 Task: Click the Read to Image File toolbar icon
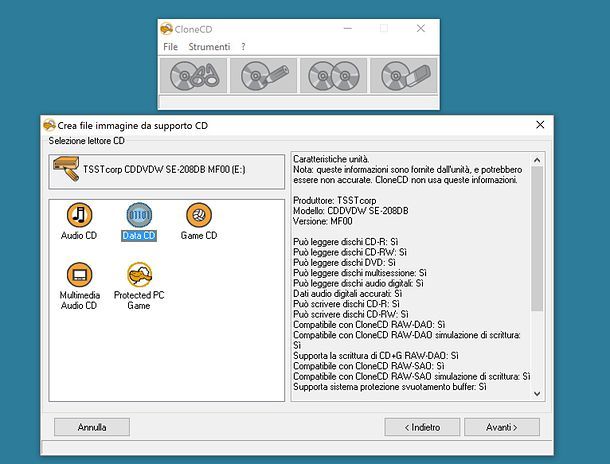point(193,76)
